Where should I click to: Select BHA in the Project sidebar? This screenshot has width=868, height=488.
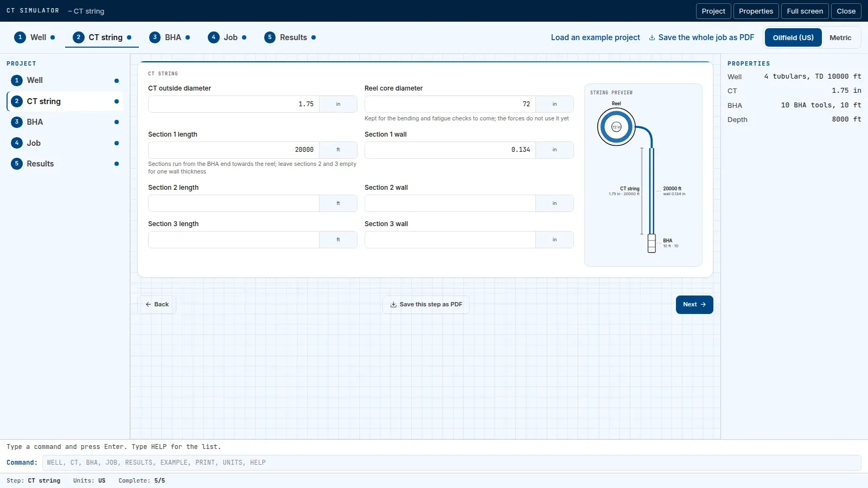tap(65, 122)
